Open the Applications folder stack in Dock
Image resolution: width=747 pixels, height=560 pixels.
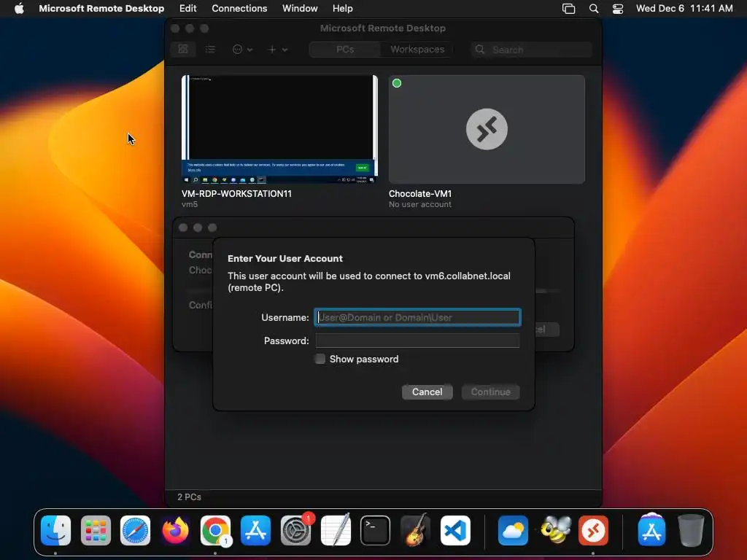(651, 529)
